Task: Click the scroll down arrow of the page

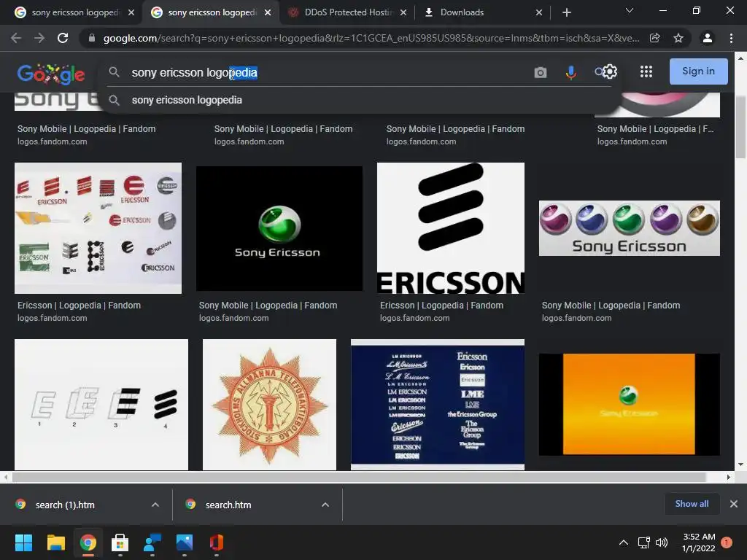Action: tap(740, 464)
